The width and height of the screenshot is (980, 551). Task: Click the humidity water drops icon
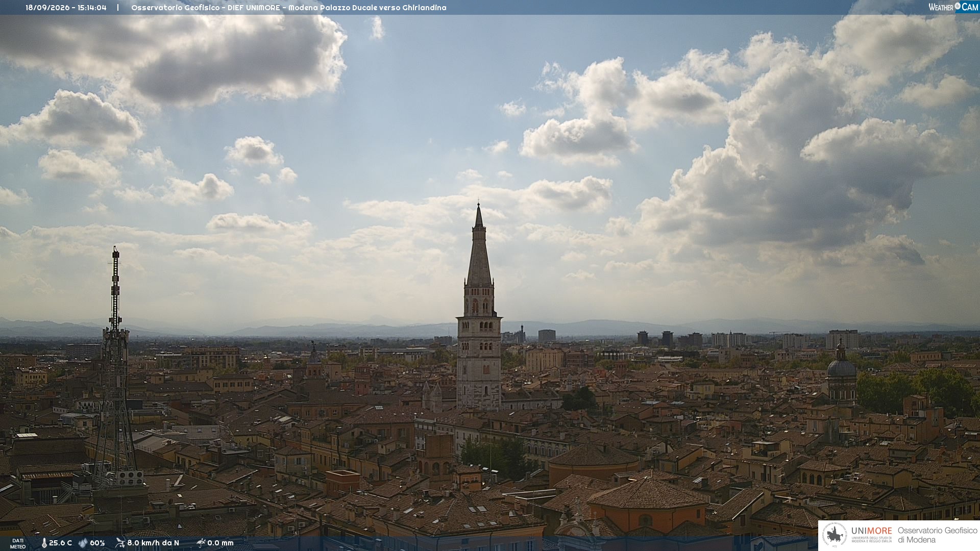(83, 543)
